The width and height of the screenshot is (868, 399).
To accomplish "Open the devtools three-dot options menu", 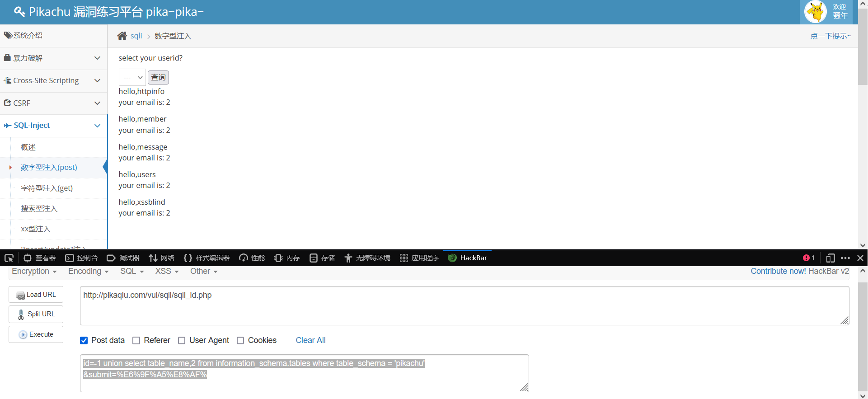I will pos(845,258).
